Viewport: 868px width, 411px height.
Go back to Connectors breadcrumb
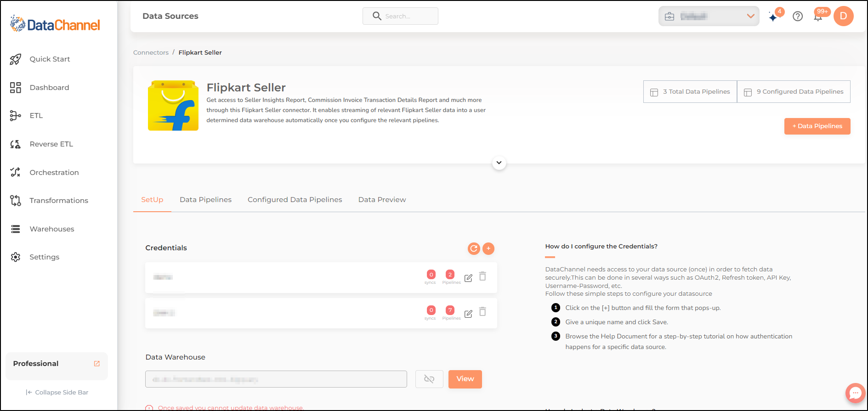tap(151, 53)
